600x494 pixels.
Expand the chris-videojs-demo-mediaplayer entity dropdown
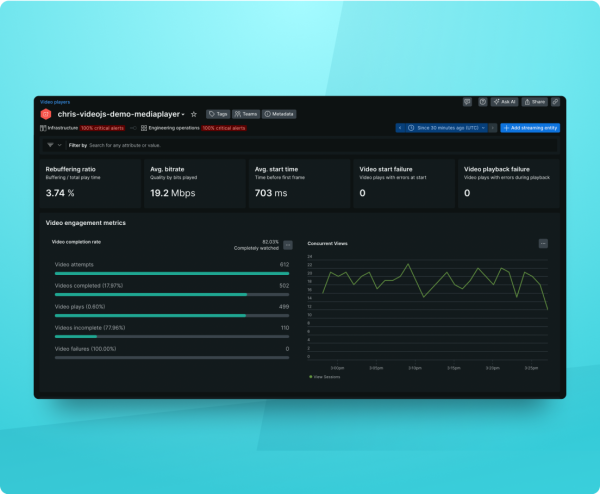click(183, 115)
